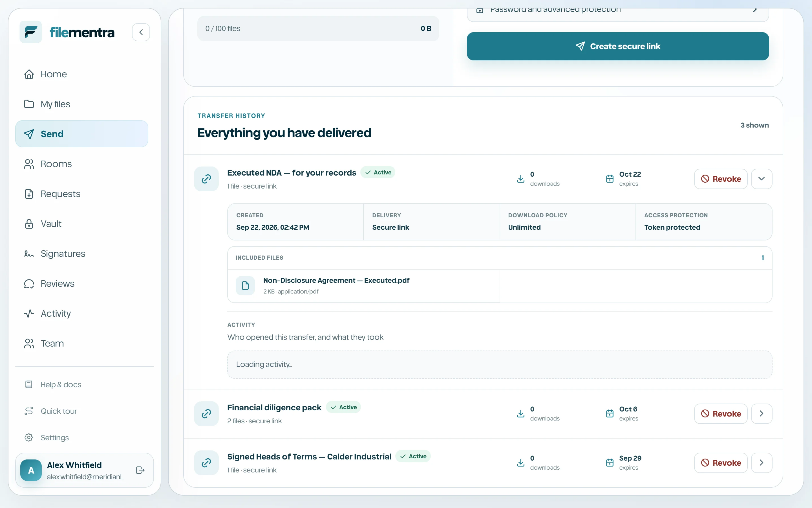
Task: Click the download icon in Financial diligence pack row
Action: tap(521, 413)
